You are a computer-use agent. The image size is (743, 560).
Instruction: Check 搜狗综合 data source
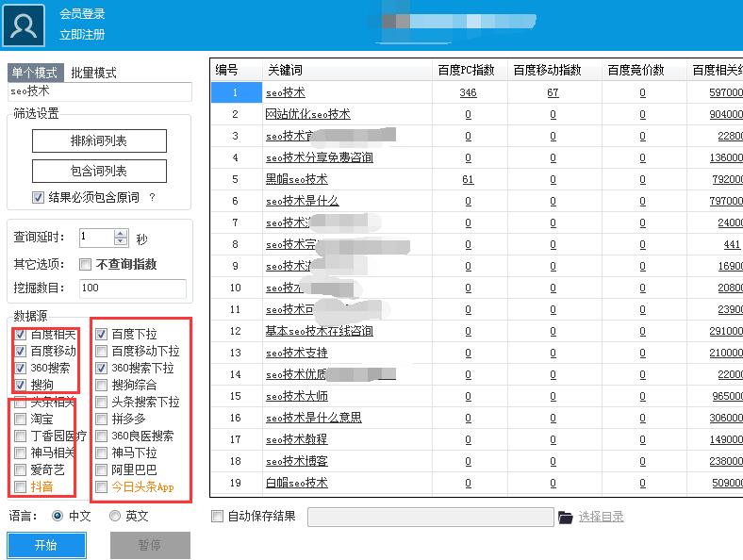101,385
